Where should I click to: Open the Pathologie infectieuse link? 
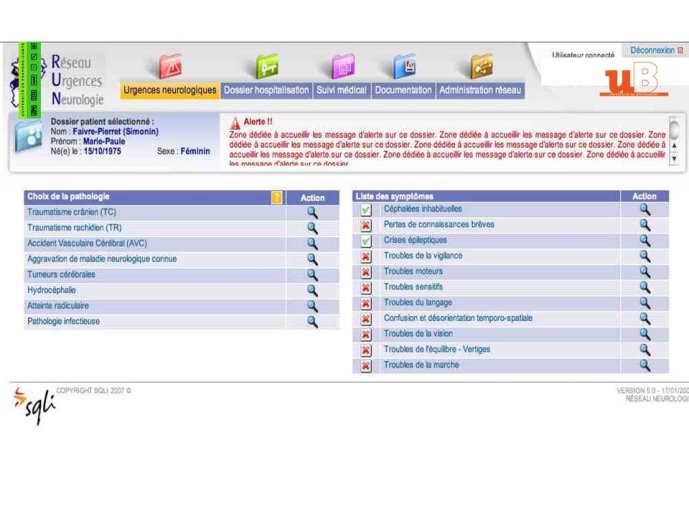coord(63,322)
